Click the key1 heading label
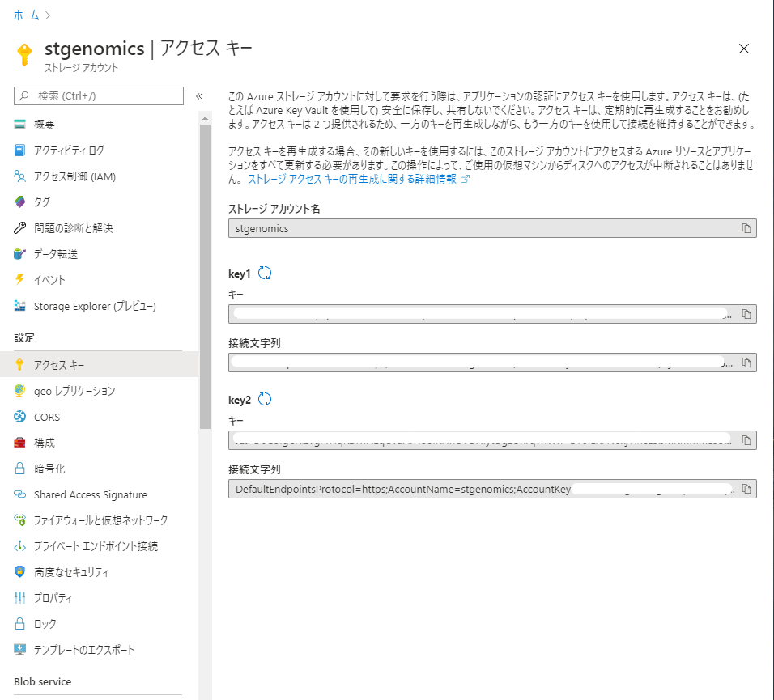 240,274
